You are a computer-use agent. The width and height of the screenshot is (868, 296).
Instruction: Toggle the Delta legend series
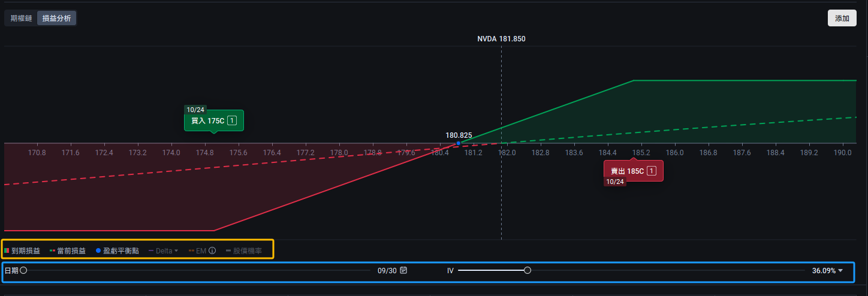tap(160, 250)
